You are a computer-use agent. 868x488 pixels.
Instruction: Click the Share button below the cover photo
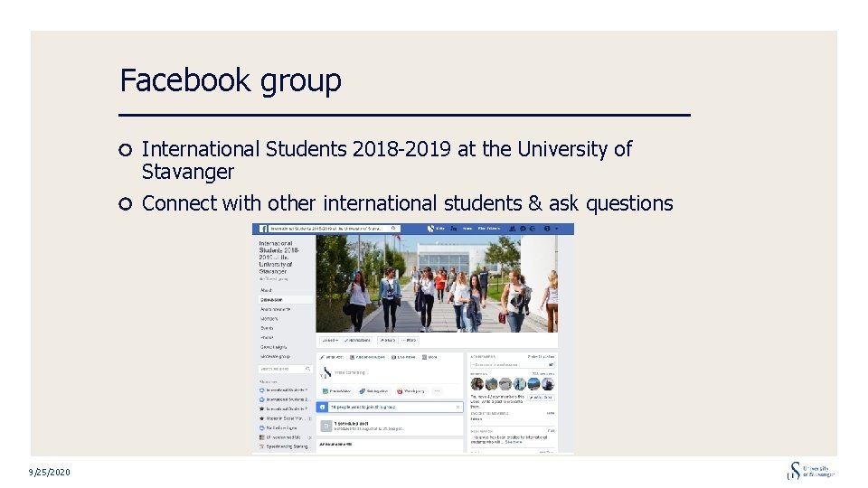tap(388, 341)
